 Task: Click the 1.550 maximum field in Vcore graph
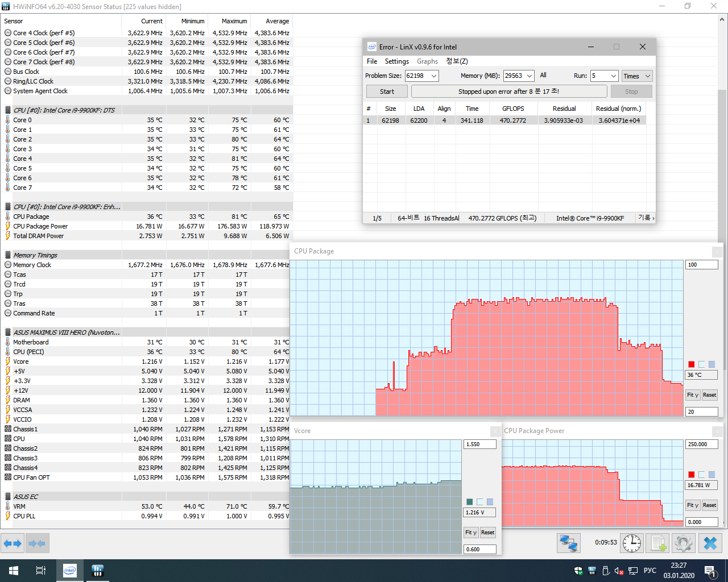coord(480,444)
